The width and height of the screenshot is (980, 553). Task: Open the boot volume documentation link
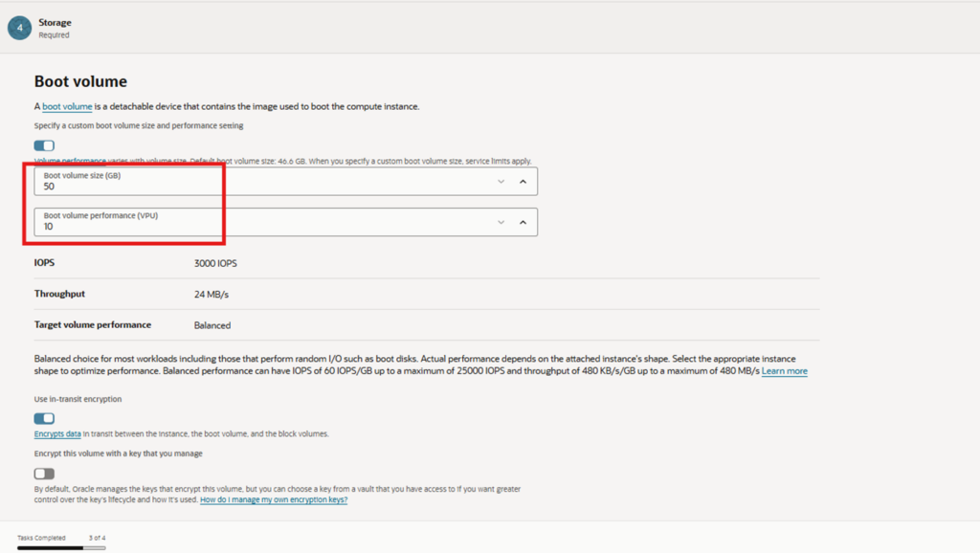[67, 106]
